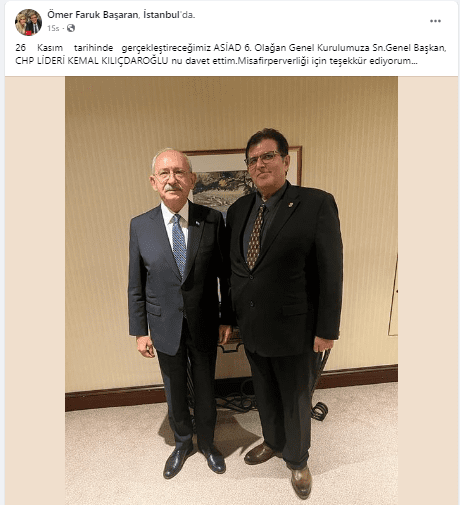Open the post options three-dot menu
The width and height of the screenshot is (460, 505).
(x=435, y=21)
